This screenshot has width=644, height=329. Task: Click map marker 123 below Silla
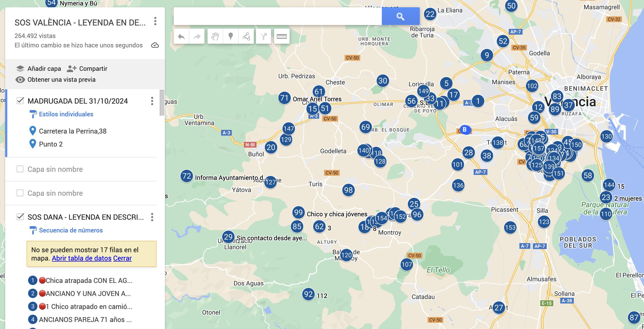pyautogui.click(x=544, y=222)
